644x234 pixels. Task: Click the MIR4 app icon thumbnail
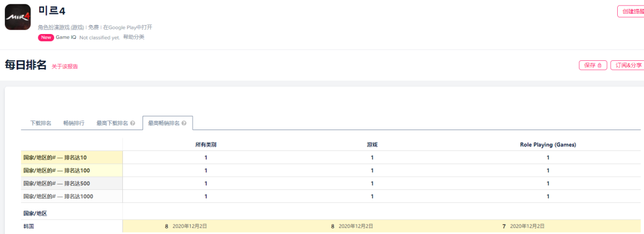pyautogui.click(x=18, y=17)
